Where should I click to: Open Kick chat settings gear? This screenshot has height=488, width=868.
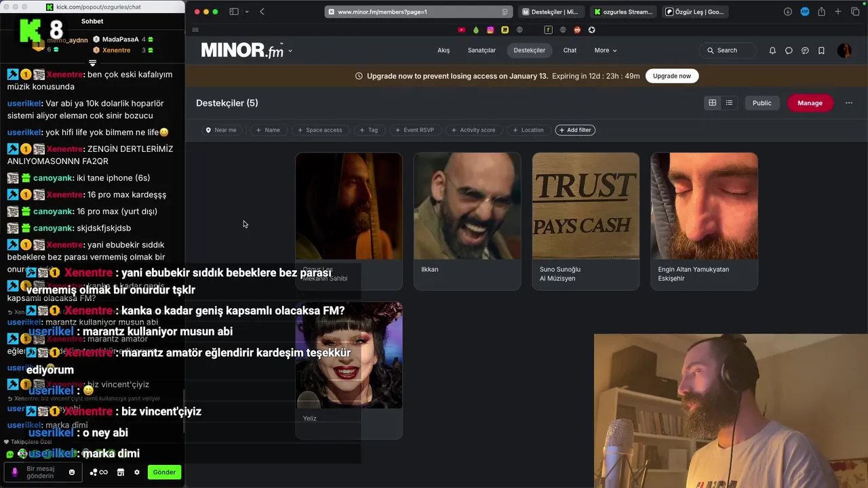pos(137,472)
